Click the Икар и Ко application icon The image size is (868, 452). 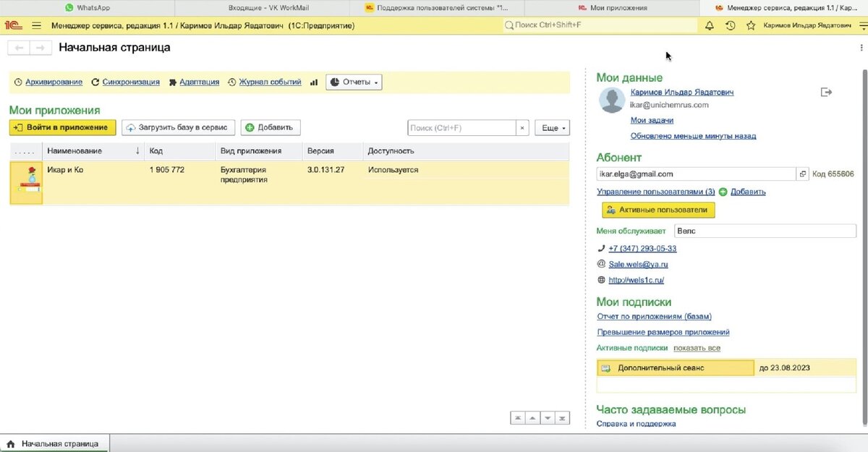(x=26, y=182)
